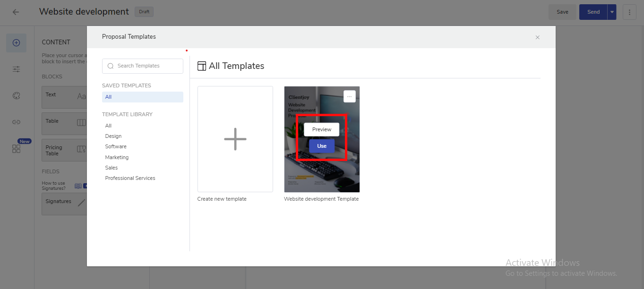Image resolution: width=644 pixels, height=289 pixels.
Task: Expand the Send dropdown arrow
Action: (612, 12)
